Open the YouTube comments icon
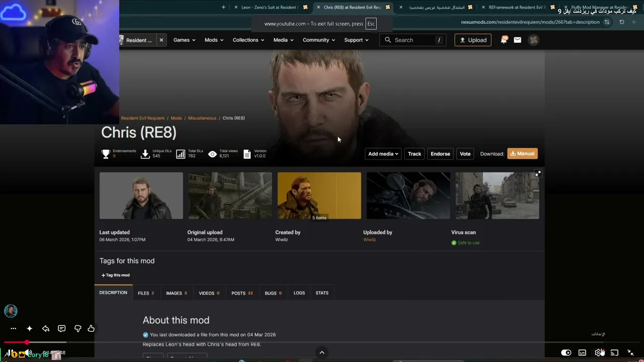The width and height of the screenshot is (644, 362). coord(61,328)
